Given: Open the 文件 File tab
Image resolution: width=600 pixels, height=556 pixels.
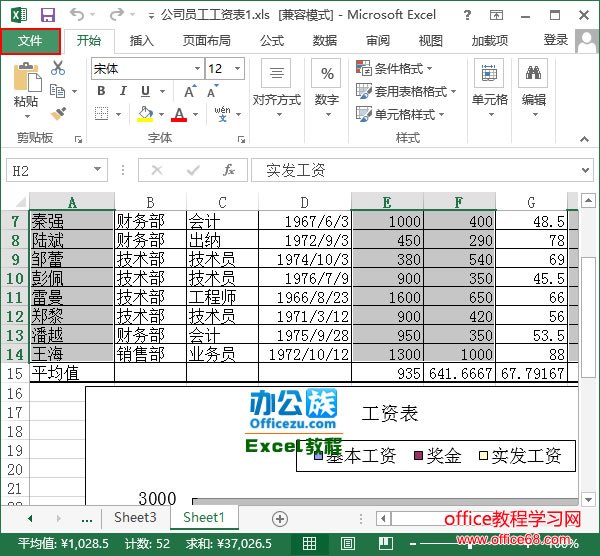Looking at the screenshot, I should click(30, 41).
